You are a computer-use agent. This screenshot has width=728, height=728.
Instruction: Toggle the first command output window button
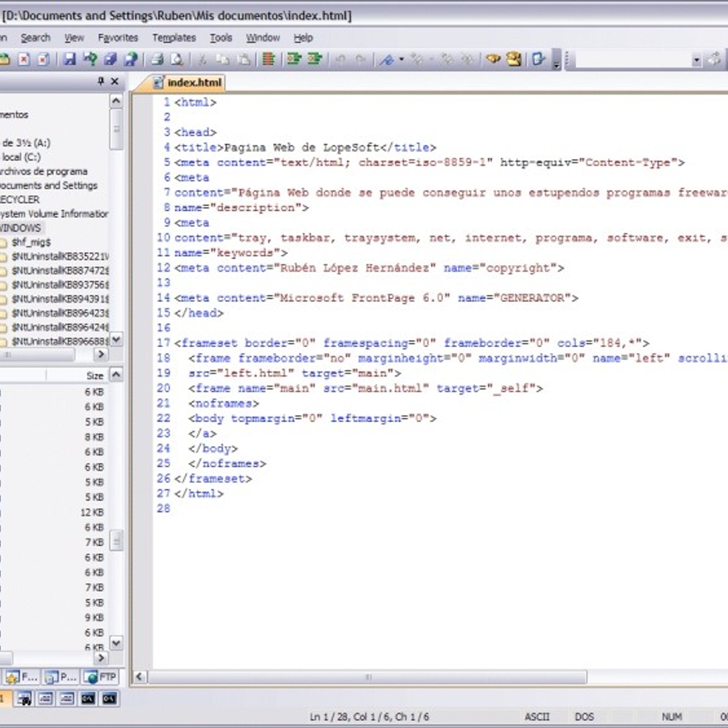click(89, 698)
